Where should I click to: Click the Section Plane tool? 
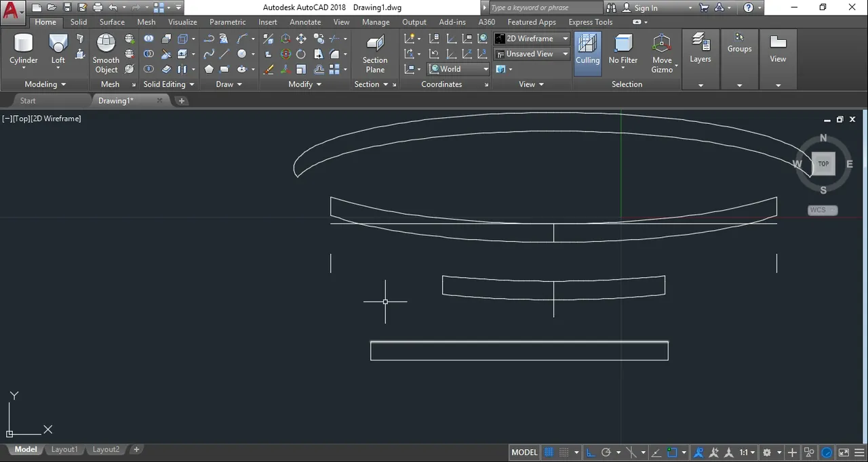pyautogui.click(x=375, y=54)
